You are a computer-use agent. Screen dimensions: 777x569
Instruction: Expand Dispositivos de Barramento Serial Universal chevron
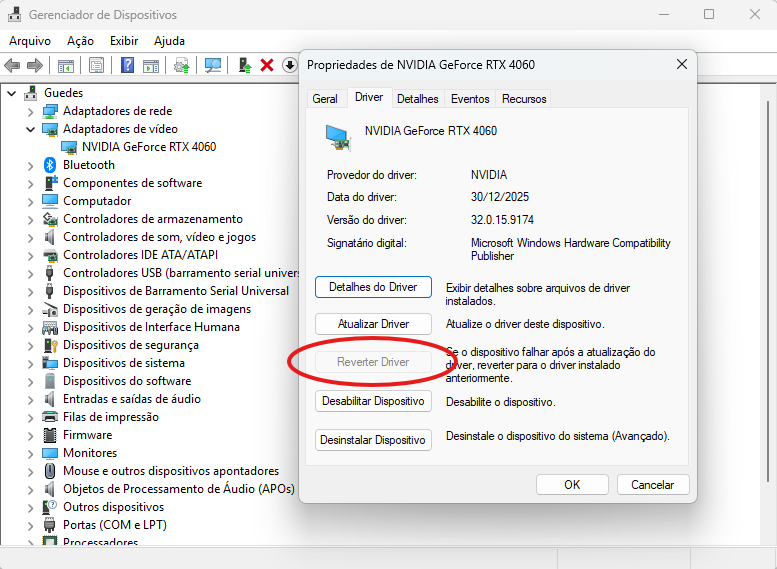(x=30, y=291)
